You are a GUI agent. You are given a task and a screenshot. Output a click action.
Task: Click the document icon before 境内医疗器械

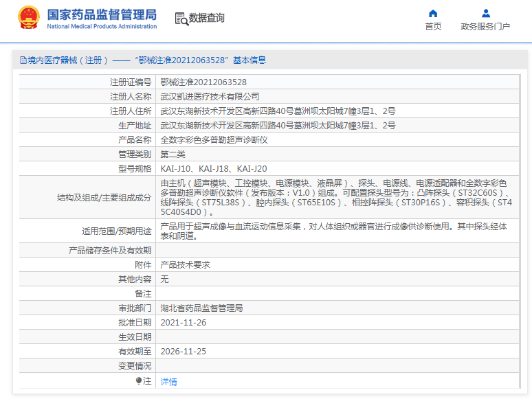pyautogui.click(x=23, y=60)
